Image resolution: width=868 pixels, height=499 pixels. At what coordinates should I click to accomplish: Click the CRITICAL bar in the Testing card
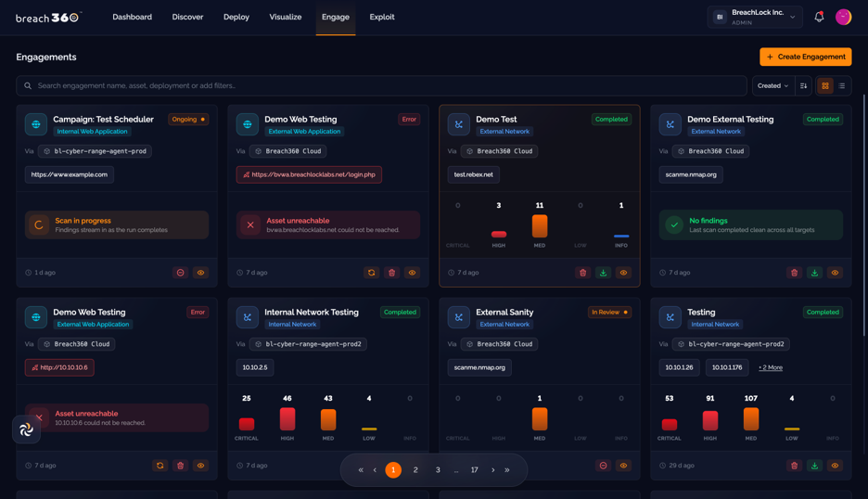coord(670,424)
